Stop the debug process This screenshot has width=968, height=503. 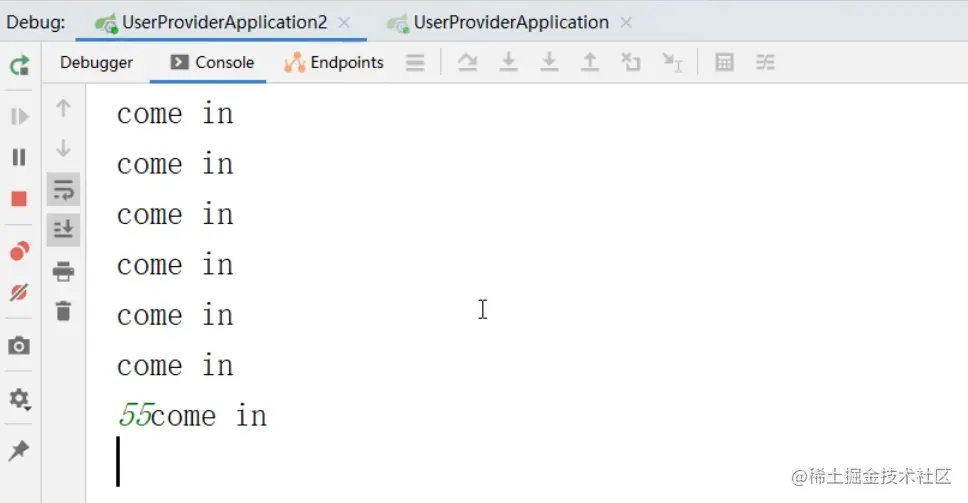click(19, 199)
